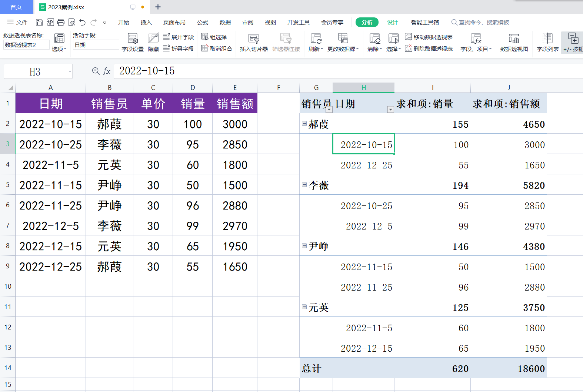The image size is (583, 392).
Task: Click the zoom magnifier icon by formula bar
Action: (96, 71)
